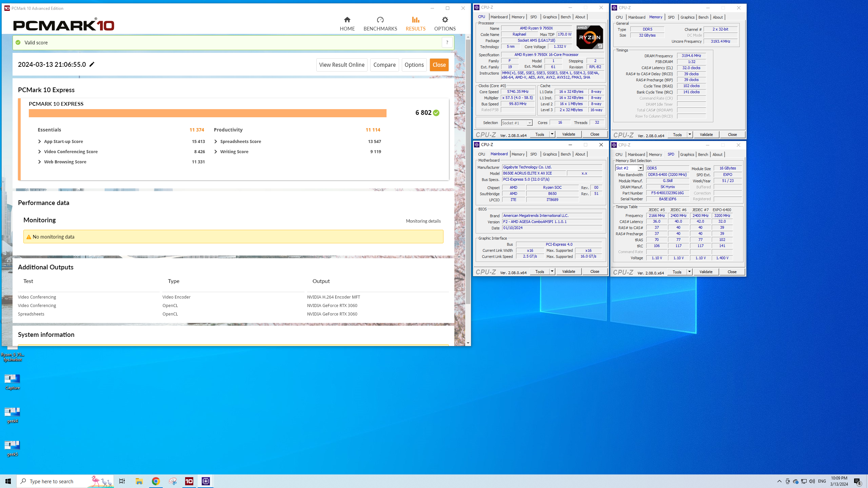Click the Options button beside Compare
The image size is (868, 488).
click(414, 65)
